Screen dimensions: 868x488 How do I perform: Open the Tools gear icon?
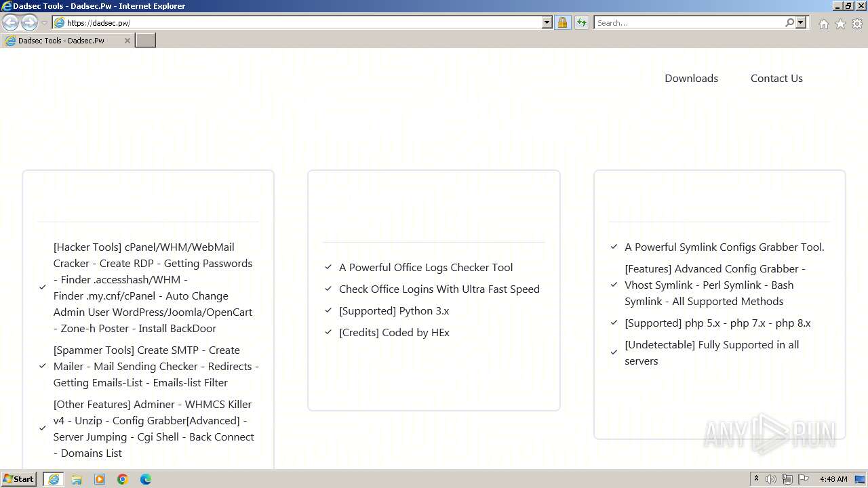click(857, 24)
